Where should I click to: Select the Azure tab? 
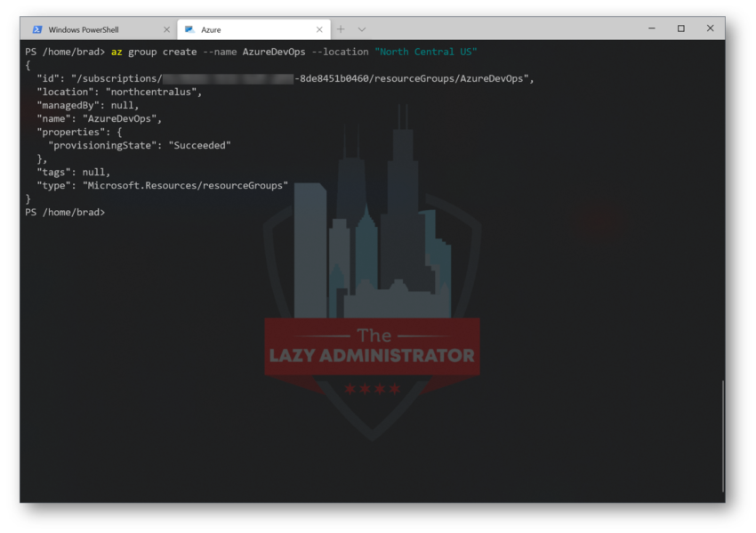click(254, 29)
